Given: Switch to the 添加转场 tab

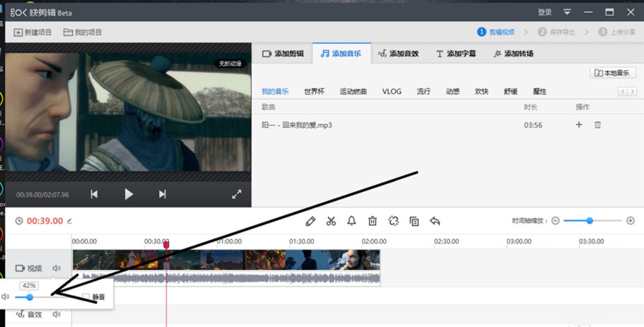Looking at the screenshot, I should point(513,54).
